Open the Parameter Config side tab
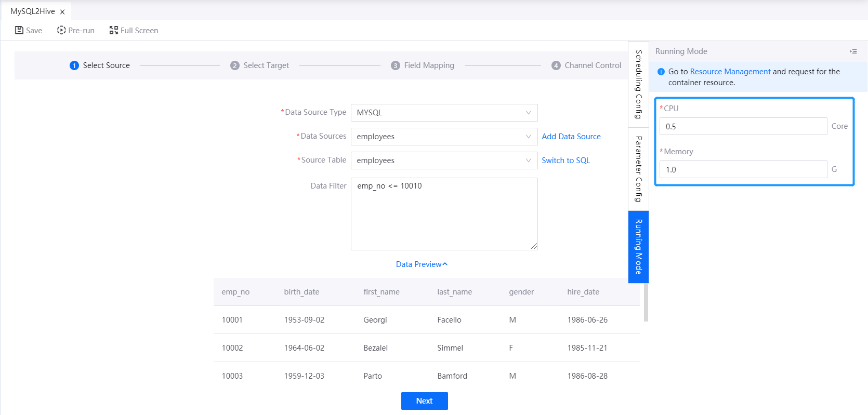This screenshot has height=415, width=868. (639, 169)
